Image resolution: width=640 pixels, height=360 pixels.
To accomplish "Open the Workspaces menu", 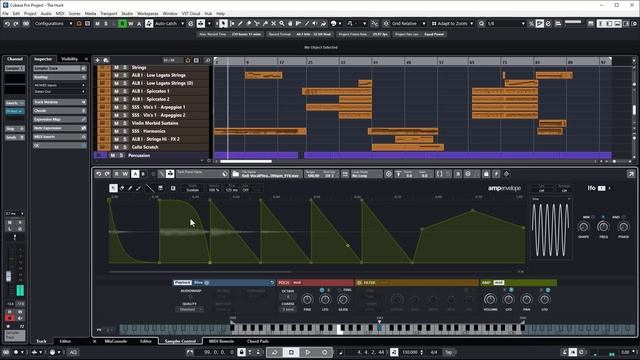I will [x=148, y=13].
